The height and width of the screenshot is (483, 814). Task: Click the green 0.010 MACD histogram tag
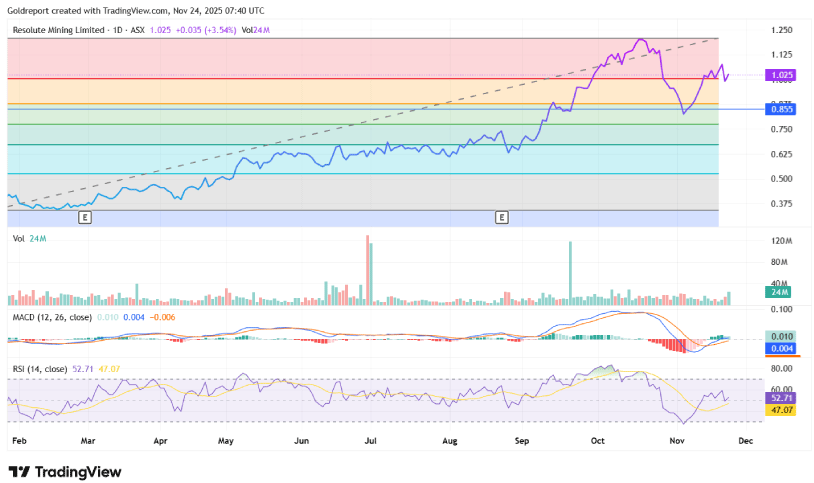click(x=781, y=336)
